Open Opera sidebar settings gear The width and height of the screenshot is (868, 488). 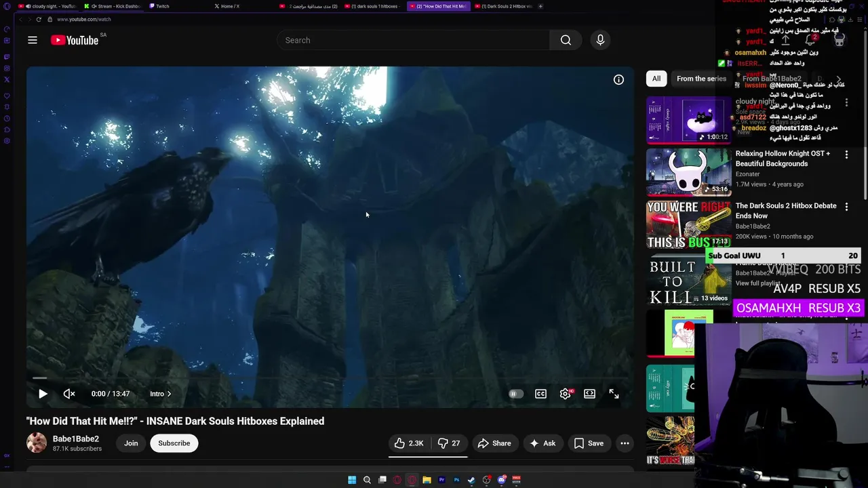point(7,141)
